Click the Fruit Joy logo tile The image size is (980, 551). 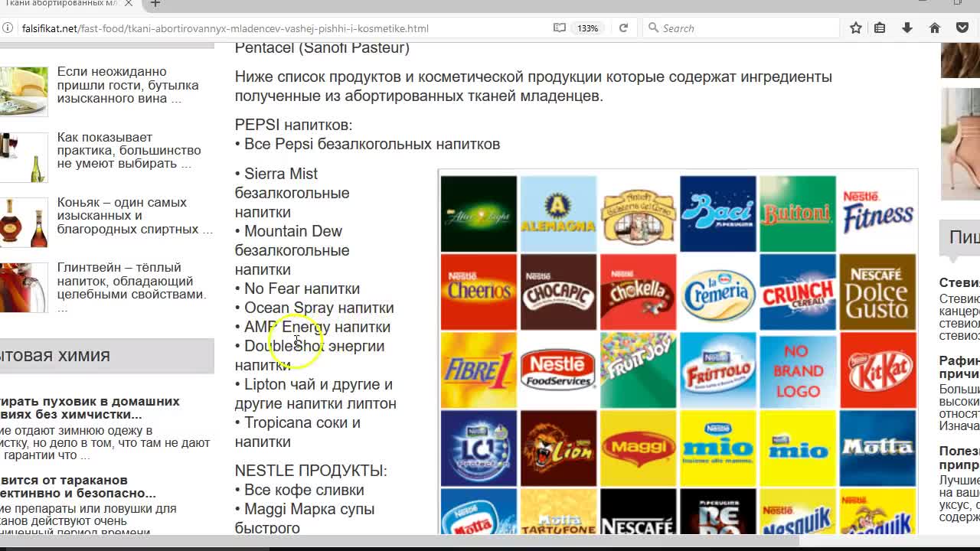(639, 370)
